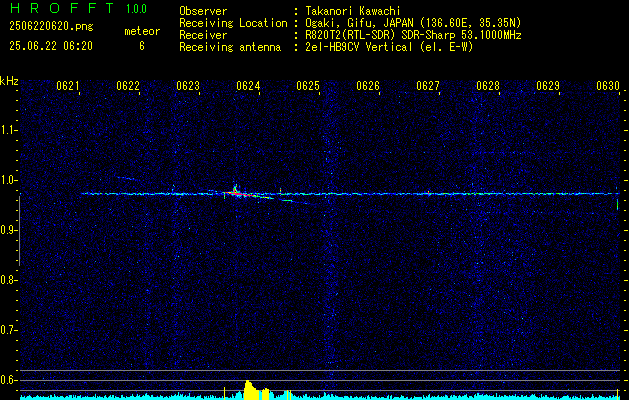
Task: Click the 0.9 kHz frequency label
Action: click(x=8, y=230)
